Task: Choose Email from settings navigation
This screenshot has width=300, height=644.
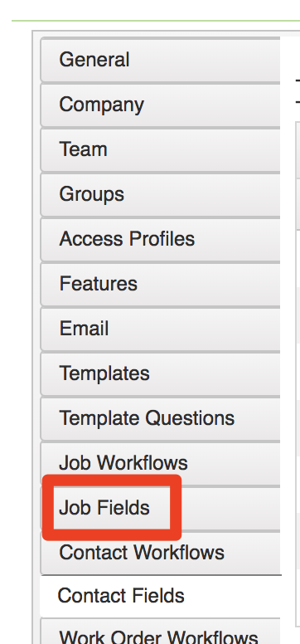Action: pos(161,329)
